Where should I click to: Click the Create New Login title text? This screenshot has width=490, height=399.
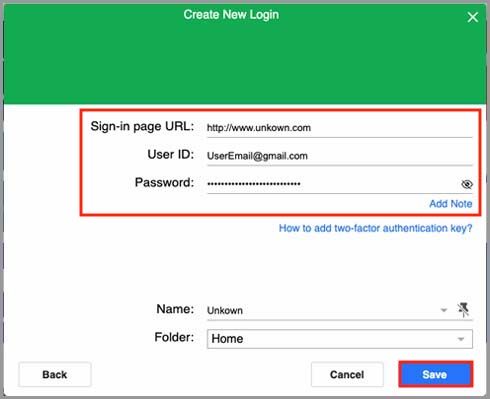tap(231, 15)
